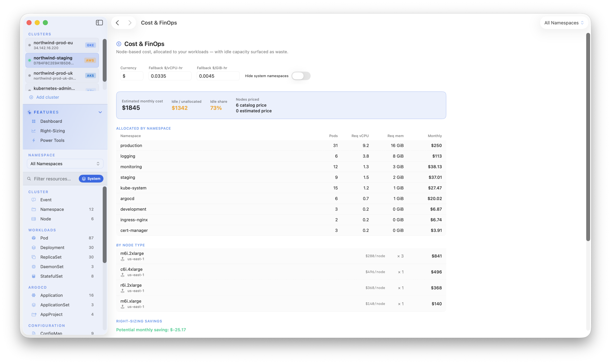
Task: Click the ArgoCD Application icon
Action: [x=34, y=295]
